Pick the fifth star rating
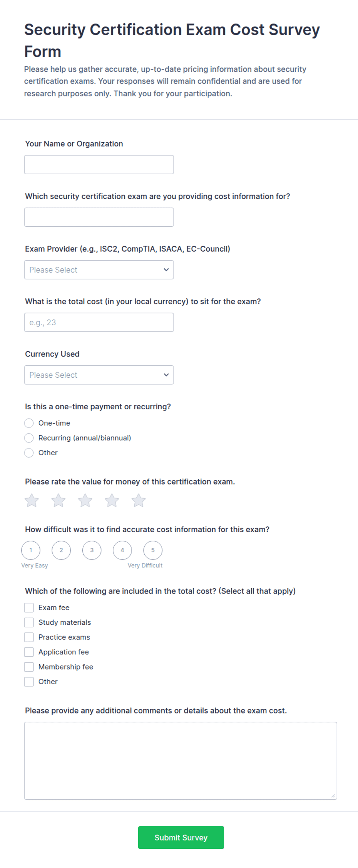The image size is (358, 868). pos(139,500)
